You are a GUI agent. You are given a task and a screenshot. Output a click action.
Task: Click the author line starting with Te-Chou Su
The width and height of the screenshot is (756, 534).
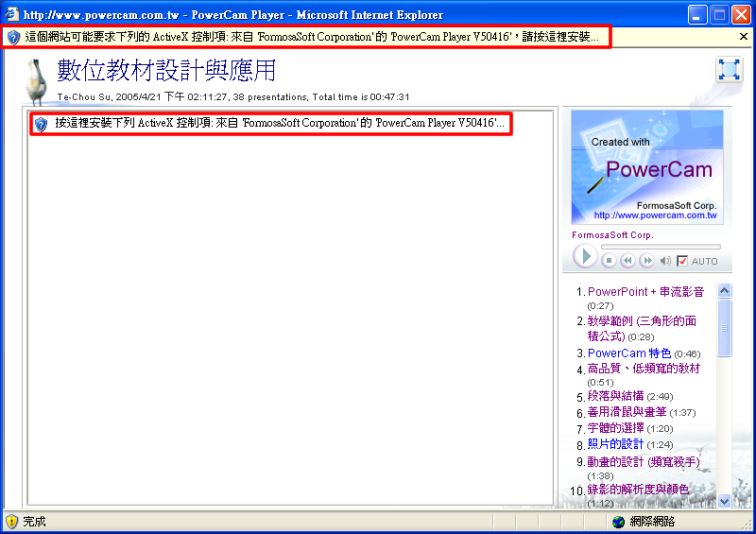[x=233, y=96]
